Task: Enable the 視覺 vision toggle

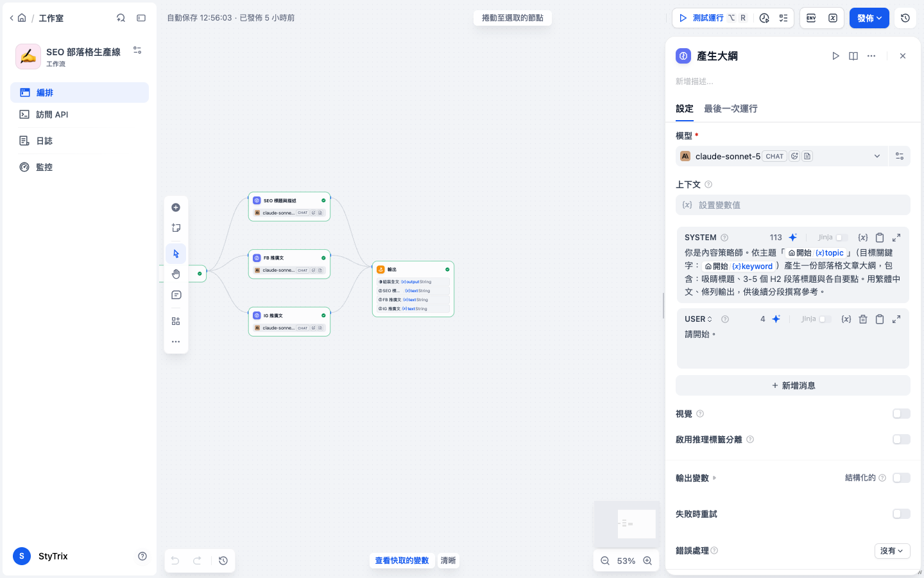Action: point(902,414)
